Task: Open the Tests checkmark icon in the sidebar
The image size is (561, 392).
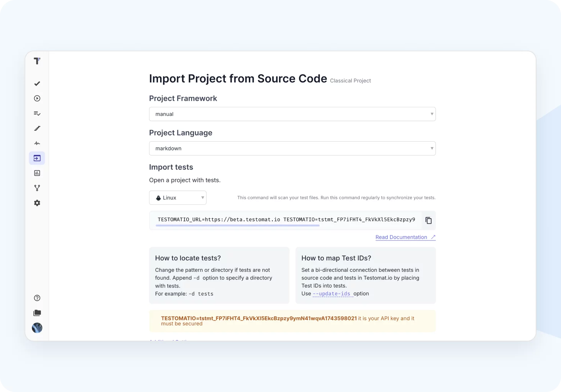Action: pyautogui.click(x=37, y=83)
